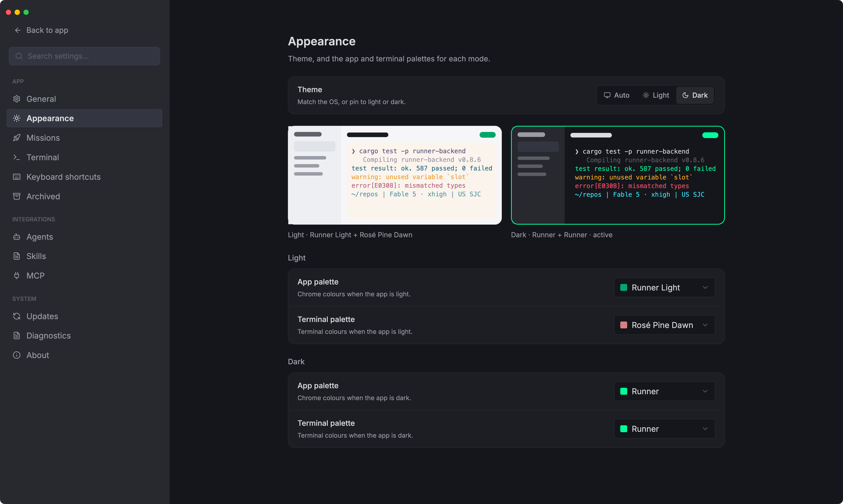Click the Archived box icon
The height and width of the screenshot is (504, 843).
pyautogui.click(x=17, y=196)
